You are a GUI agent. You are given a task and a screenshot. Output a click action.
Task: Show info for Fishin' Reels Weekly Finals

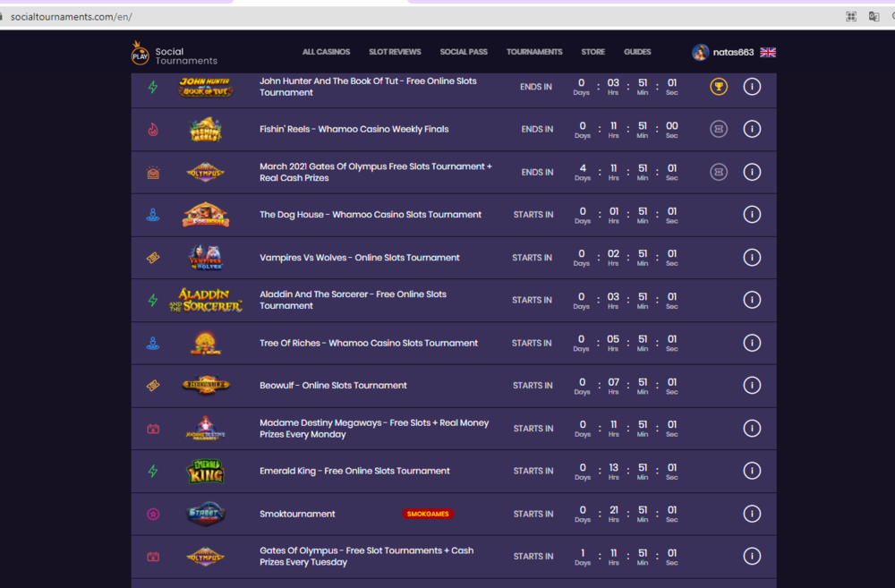pos(752,129)
